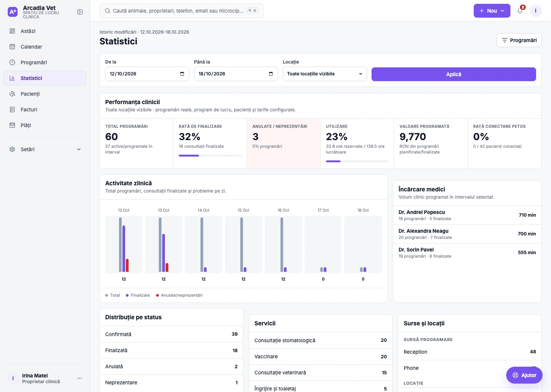The width and height of the screenshot is (551, 392).
Task: Click Dr. Alexandra Neagu row
Action: click(467, 234)
